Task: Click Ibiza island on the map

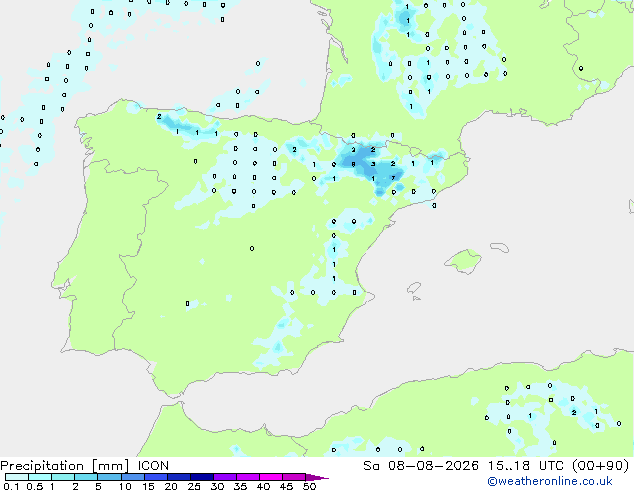Action: coord(414,288)
